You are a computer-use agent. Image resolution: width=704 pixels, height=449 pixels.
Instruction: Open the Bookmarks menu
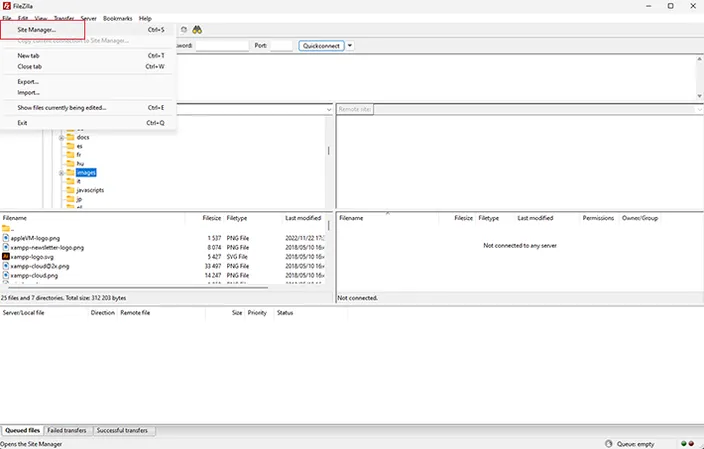point(118,18)
